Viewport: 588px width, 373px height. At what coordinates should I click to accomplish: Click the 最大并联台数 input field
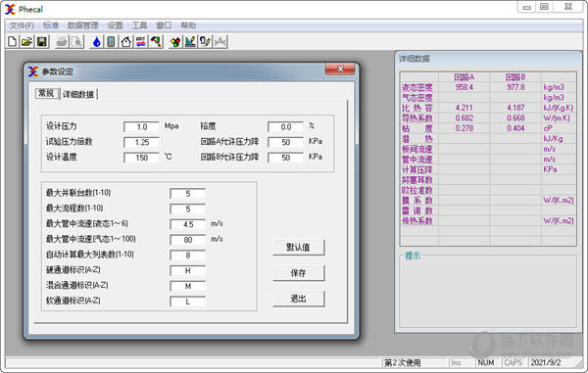187,193
